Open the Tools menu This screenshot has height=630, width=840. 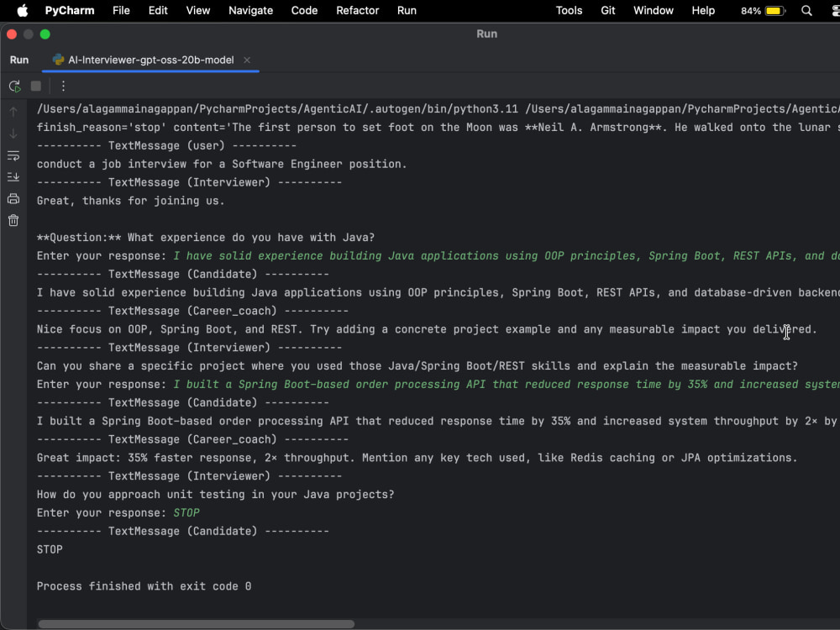pyautogui.click(x=569, y=10)
